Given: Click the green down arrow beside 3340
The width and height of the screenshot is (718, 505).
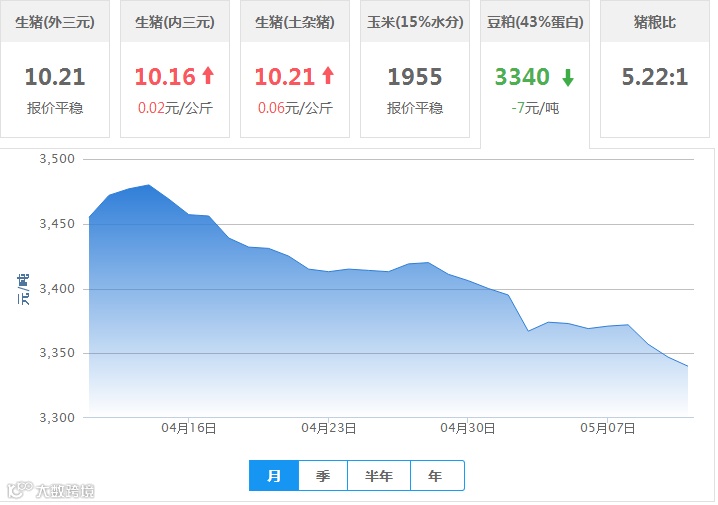Looking at the screenshot, I should [568, 78].
